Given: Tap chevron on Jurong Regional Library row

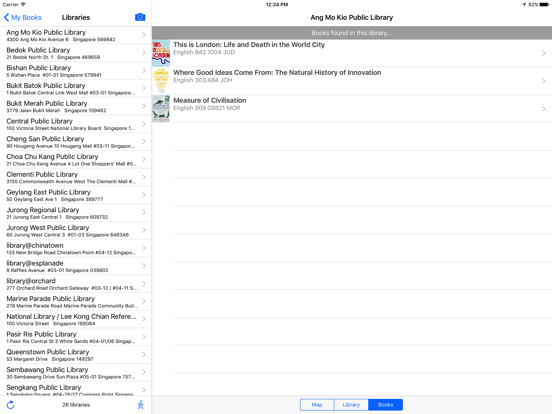Looking at the screenshot, I should click(x=144, y=213).
